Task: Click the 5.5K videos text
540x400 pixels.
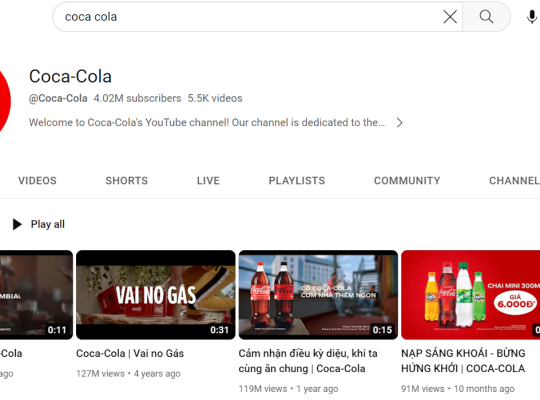Action: point(215,98)
